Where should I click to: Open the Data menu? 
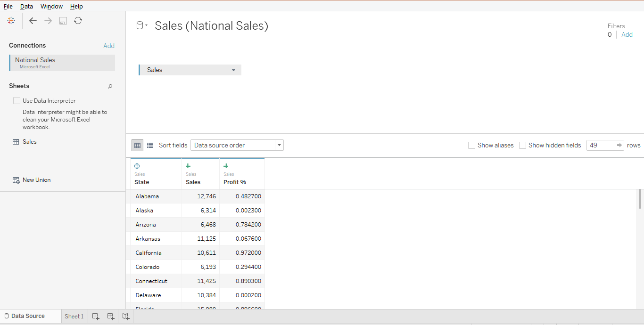(x=26, y=6)
